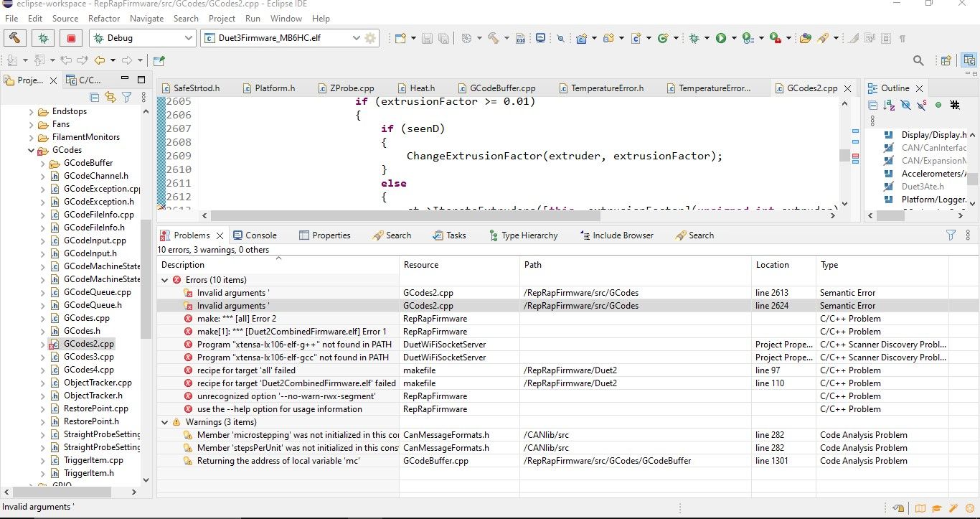
Task: Click the External Tools run icon with red toolbox
Action: pyautogui.click(x=775, y=38)
